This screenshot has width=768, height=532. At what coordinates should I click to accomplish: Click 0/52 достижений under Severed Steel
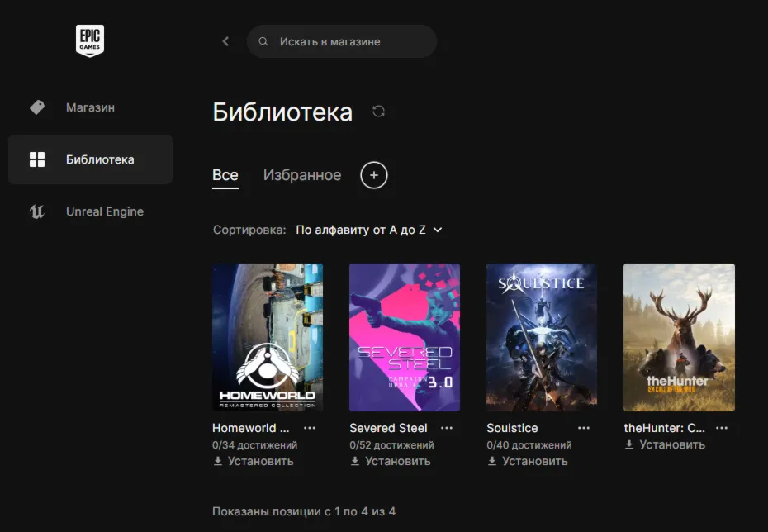pos(391,444)
